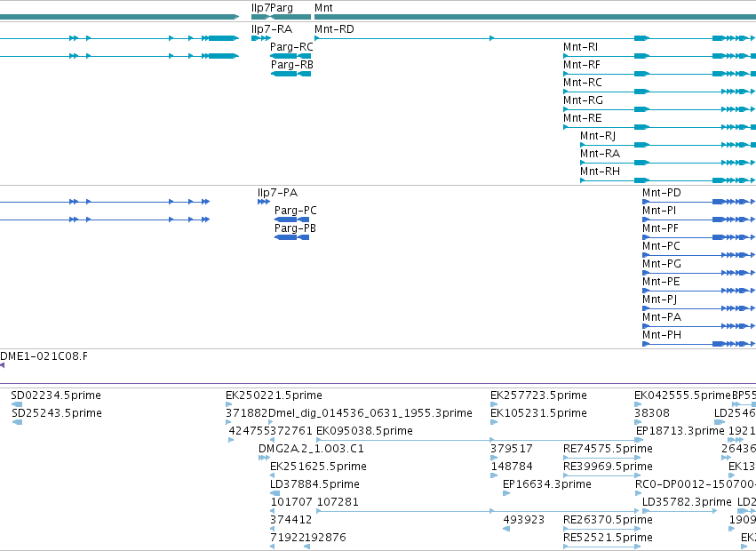Open the Ilp7-RA transcript feature
The image size is (756, 551).
pyautogui.click(x=261, y=38)
